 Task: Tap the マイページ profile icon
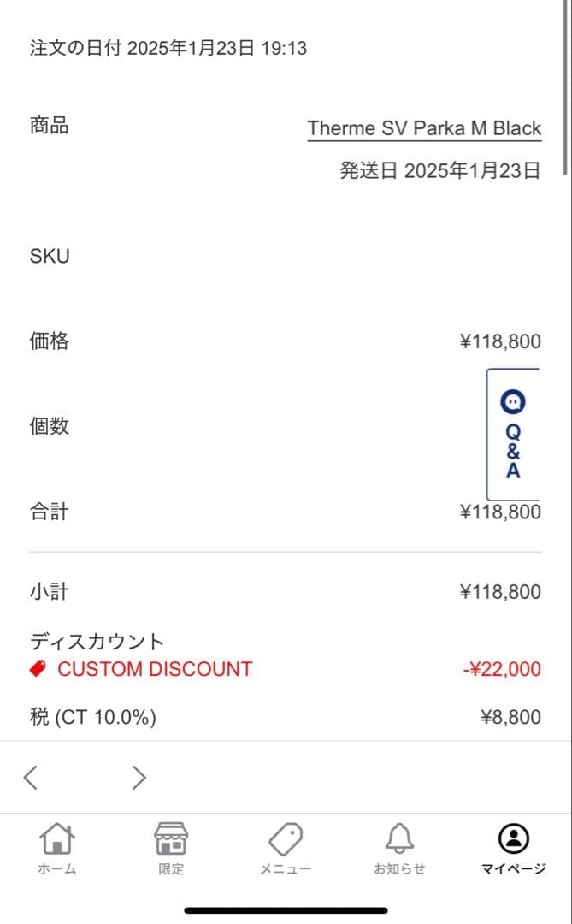pyautogui.click(x=512, y=840)
